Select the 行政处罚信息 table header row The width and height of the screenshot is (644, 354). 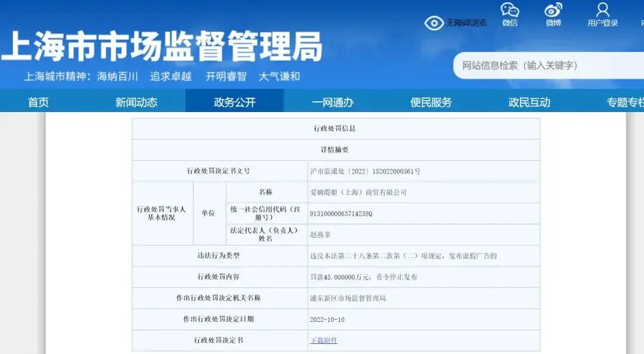coord(337,128)
